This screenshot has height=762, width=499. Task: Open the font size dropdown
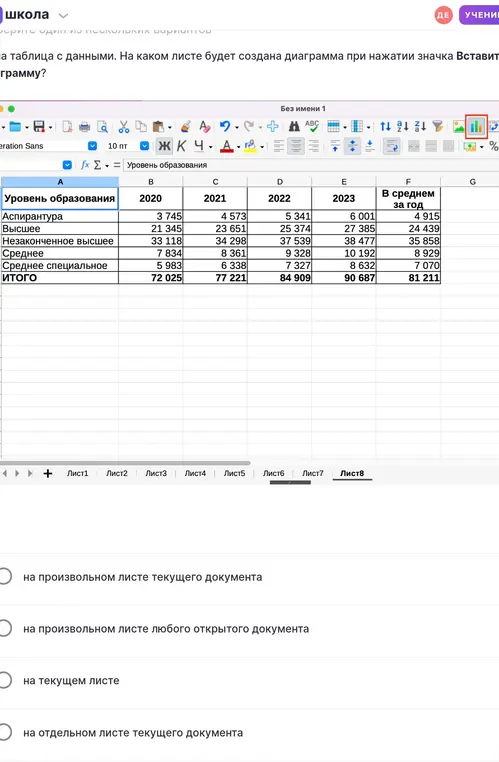144,146
